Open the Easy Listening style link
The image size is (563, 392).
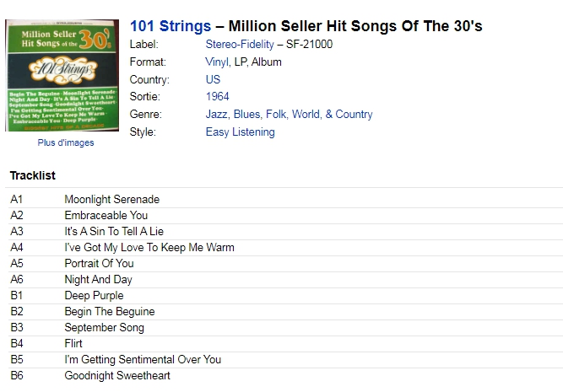[x=241, y=132]
